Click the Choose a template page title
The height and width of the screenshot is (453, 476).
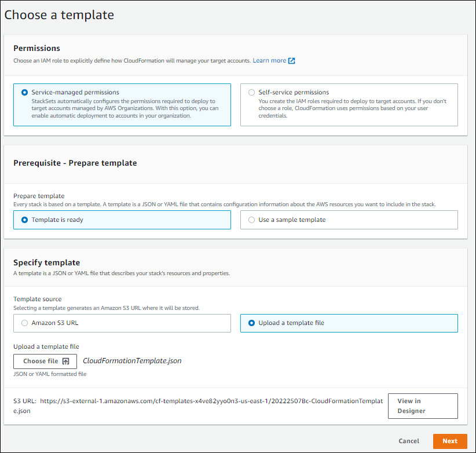pyautogui.click(x=58, y=15)
